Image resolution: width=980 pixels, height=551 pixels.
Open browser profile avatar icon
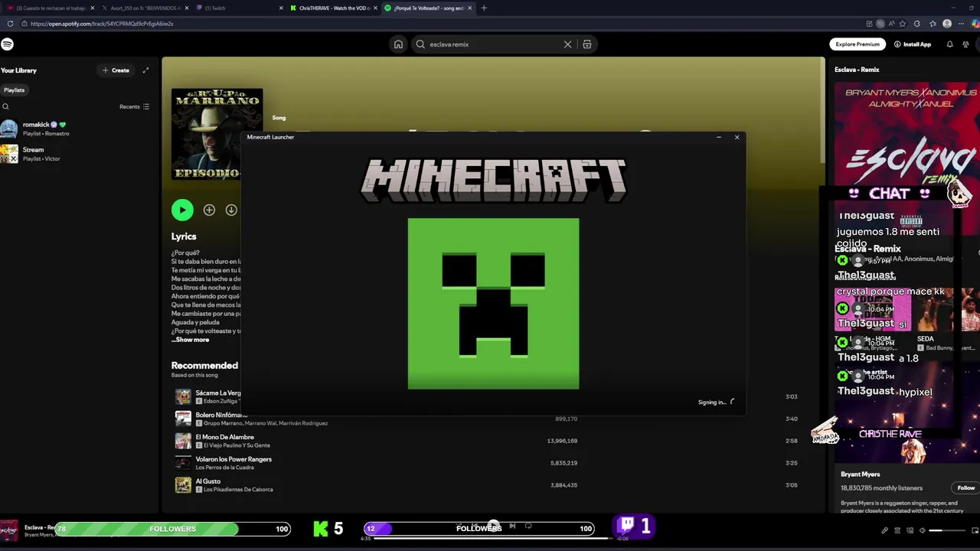[947, 24]
